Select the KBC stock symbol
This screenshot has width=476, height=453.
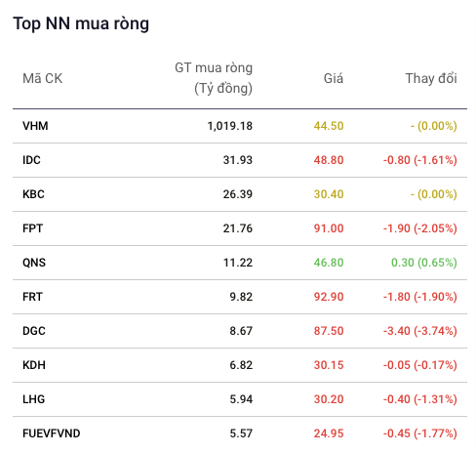point(33,194)
